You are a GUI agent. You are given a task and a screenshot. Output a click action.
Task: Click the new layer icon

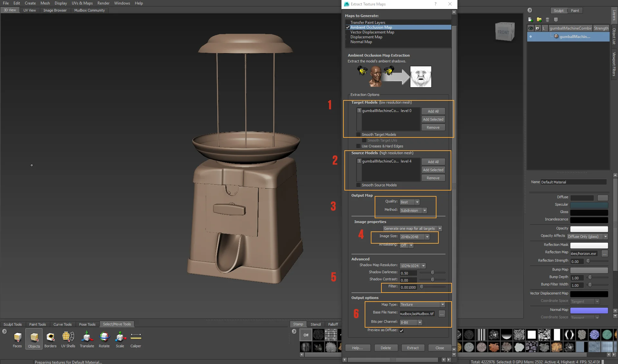pyautogui.click(x=530, y=20)
